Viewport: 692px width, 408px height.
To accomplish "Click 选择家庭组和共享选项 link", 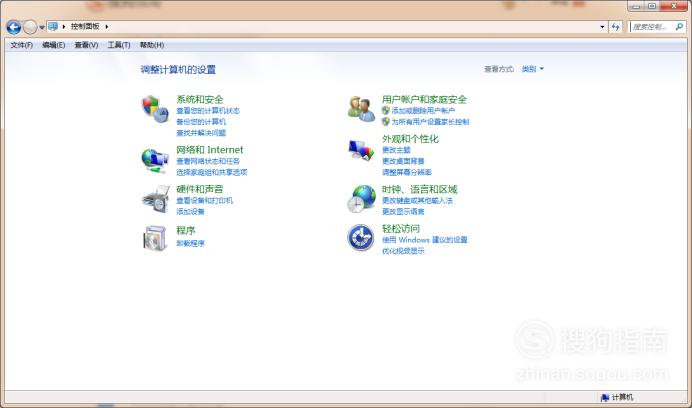I will 212,172.
